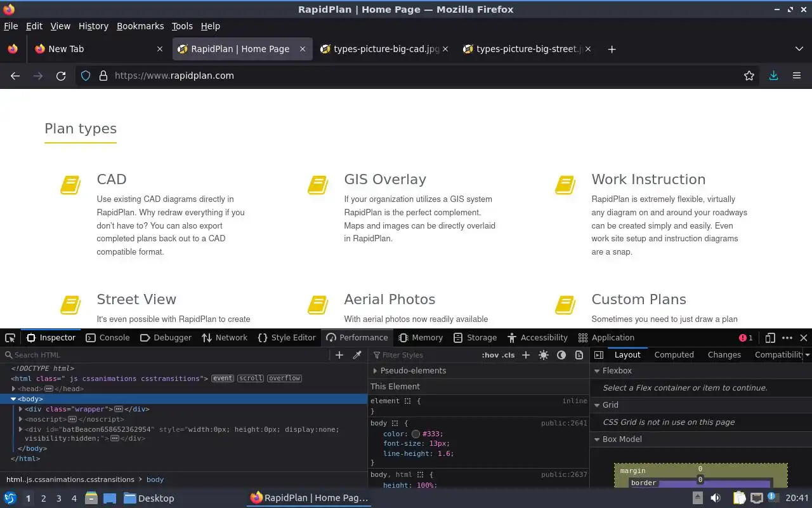The width and height of the screenshot is (812, 508).
Task: Click the Filter Styles field
Action: click(x=424, y=355)
